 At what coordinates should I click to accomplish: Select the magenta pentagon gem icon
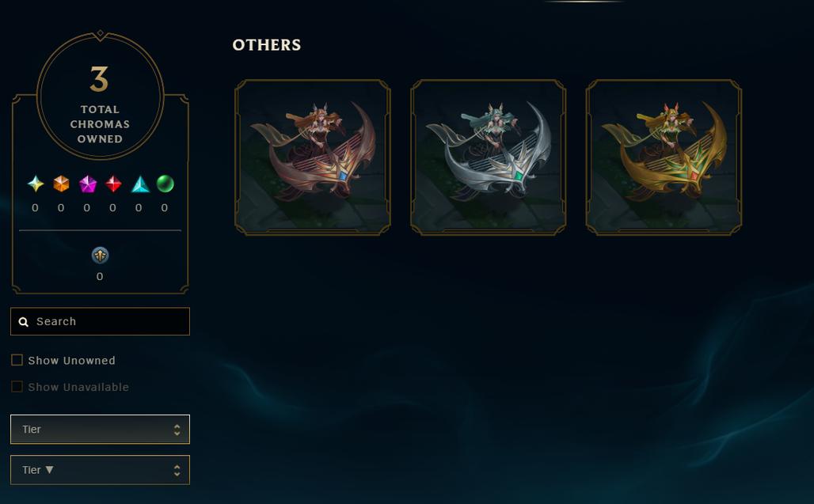[x=87, y=184]
